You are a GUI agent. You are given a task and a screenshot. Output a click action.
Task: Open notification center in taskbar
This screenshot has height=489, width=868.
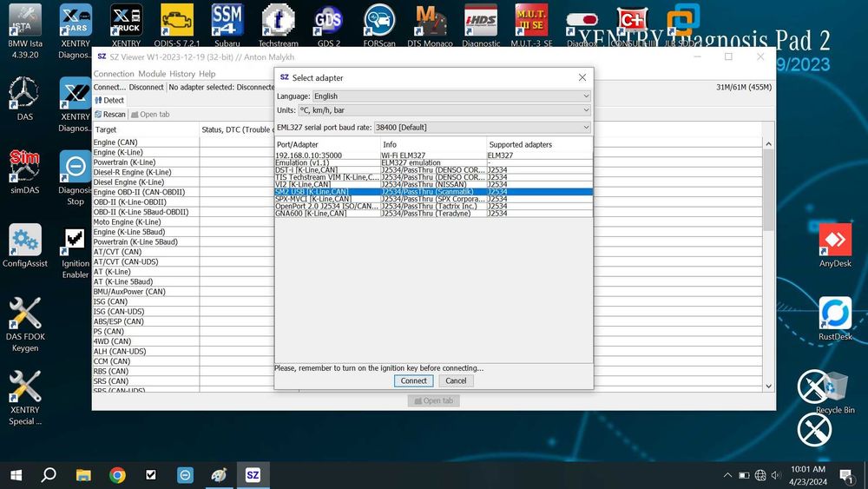846,475
